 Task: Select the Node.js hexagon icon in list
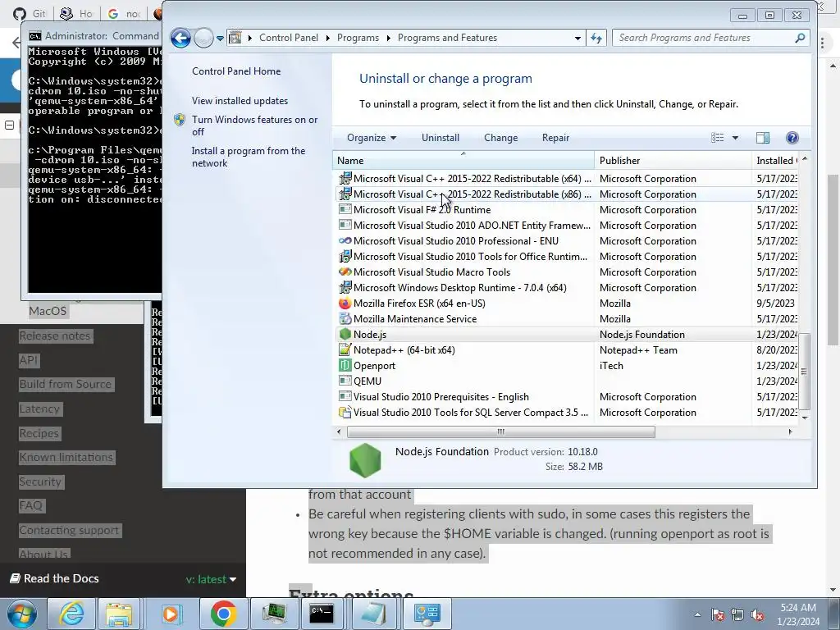coord(345,335)
